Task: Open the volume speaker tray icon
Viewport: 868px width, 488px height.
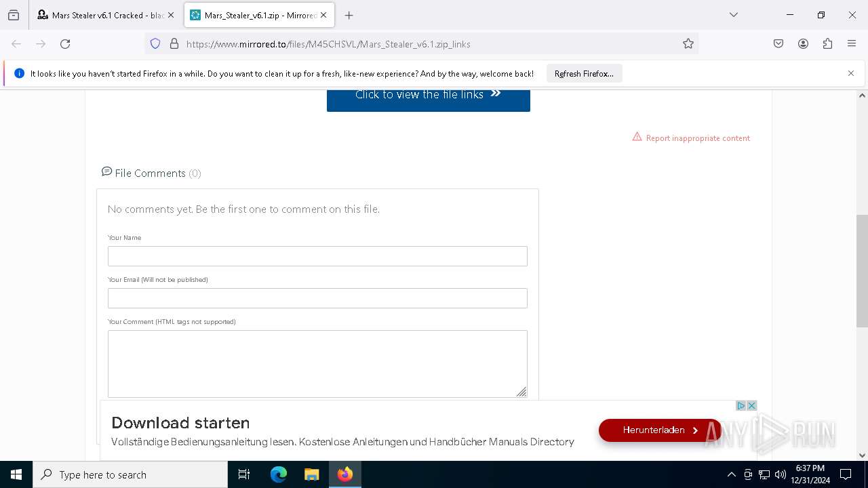Action: pos(781,474)
